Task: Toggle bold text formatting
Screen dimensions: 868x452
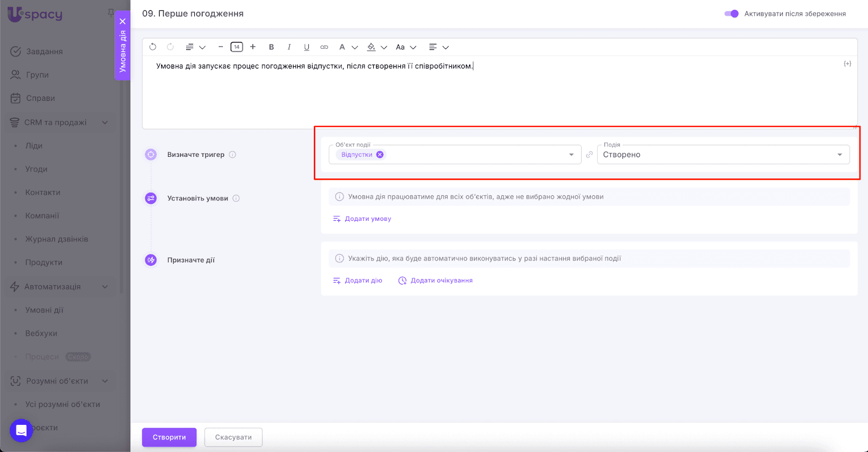Action: [x=271, y=47]
